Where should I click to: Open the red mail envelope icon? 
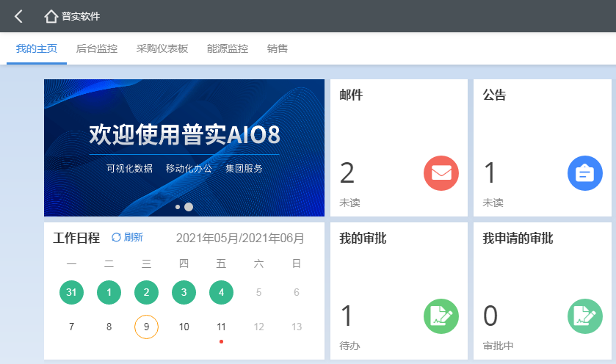(441, 173)
